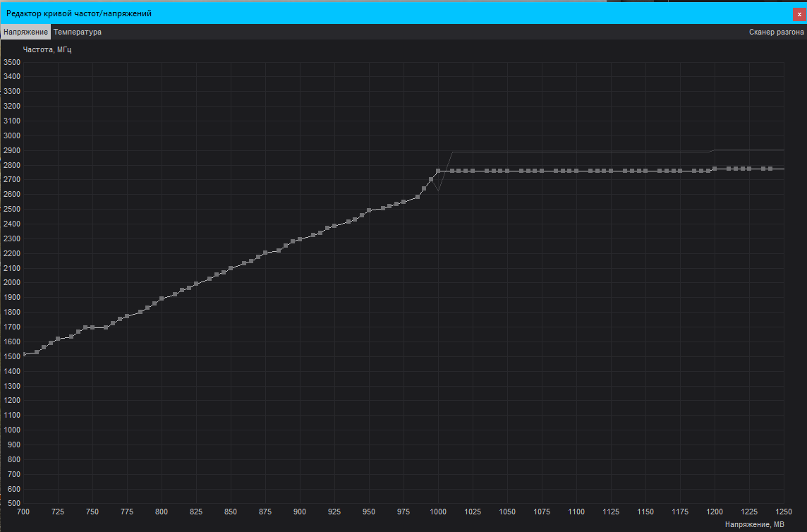The width and height of the screenshot is (807, 532).
Task: Switch to the Напряжение tab
Action: coord(25,32)
